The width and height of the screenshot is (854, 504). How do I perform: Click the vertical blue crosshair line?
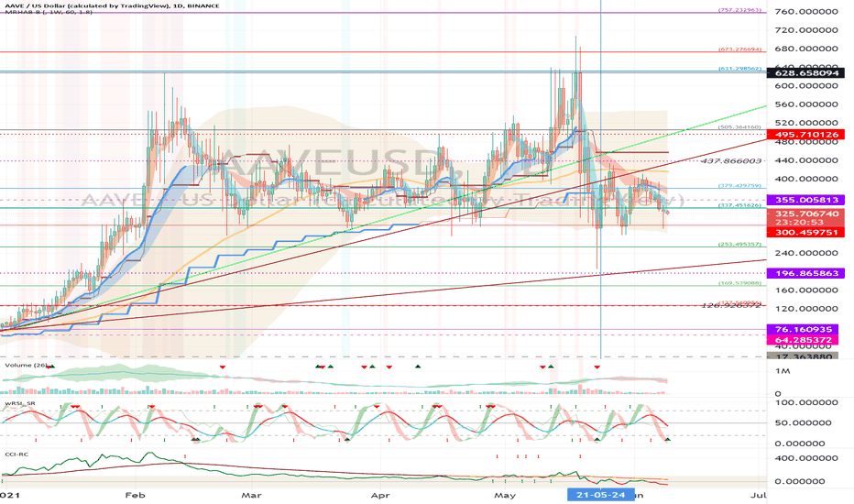(601, 180)
